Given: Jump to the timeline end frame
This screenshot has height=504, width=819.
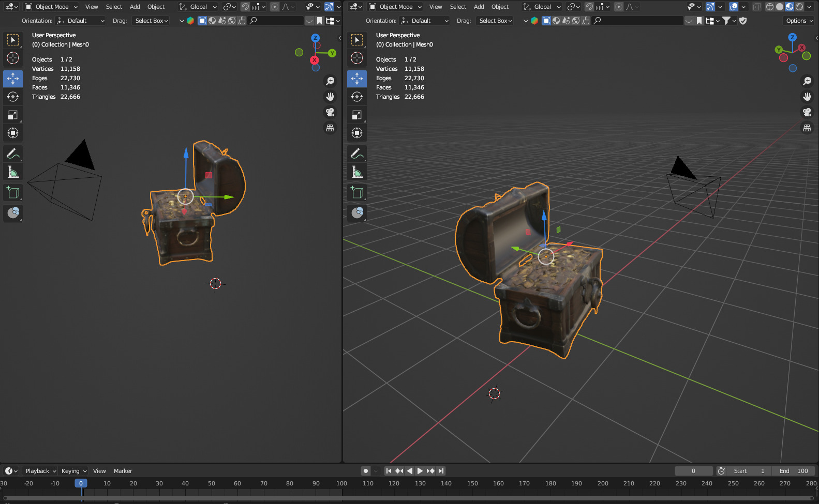Looking at the screenshot, I should pos(441,471).
